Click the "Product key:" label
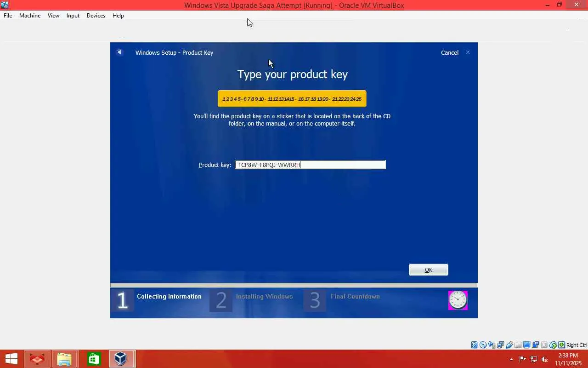Screen dimensions: 588x368 tap(215, 165)
